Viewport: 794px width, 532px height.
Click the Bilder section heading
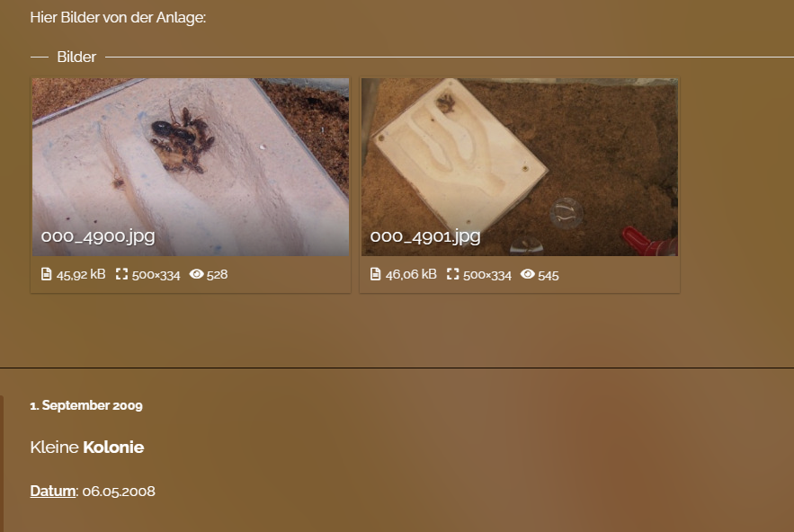(x=76, y=57)
